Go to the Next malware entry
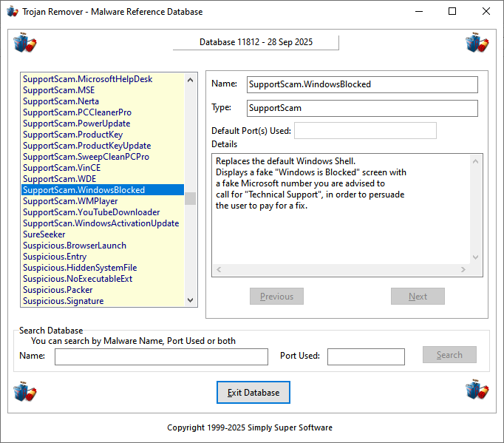This screenshot has width=504, height=443. [x=418, y=297]
